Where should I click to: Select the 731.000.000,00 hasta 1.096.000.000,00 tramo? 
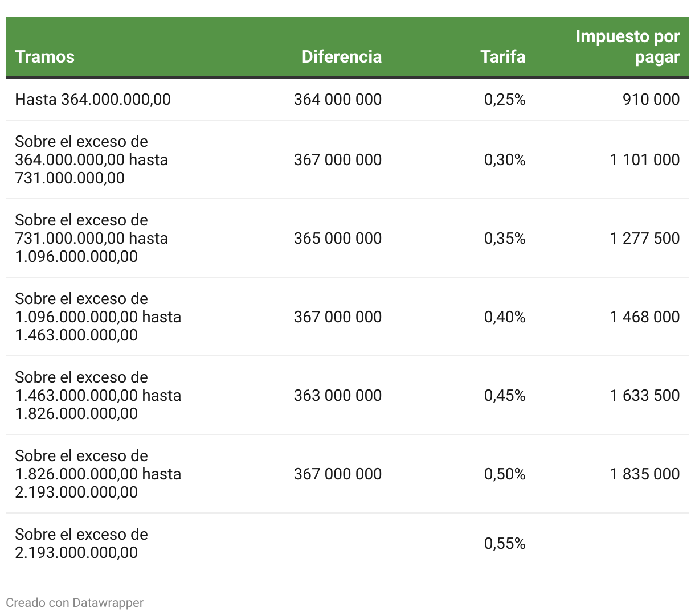(91, 238)
